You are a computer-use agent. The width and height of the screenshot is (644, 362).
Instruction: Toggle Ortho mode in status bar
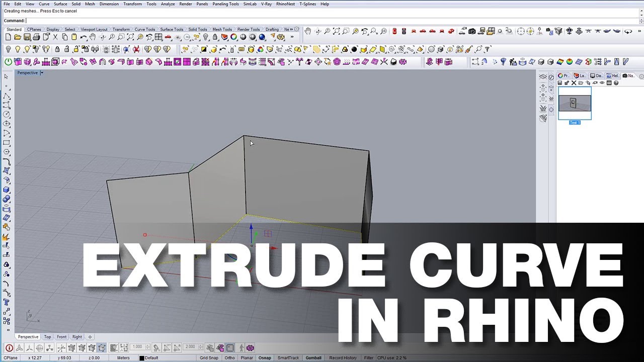pyautogui.click(x=229, y=358)
